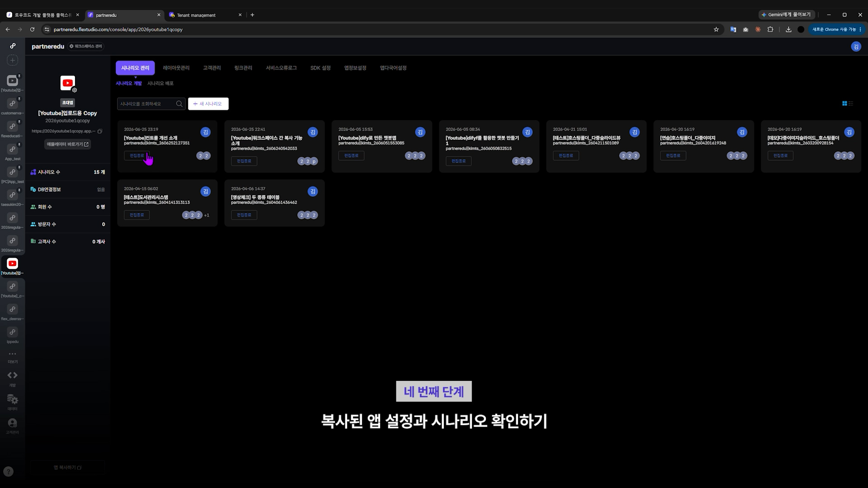Click 편집종료 on the [테스트]호스팅폴더_다중슬라이드뷰 card
Screen dimensions: 868x488
coord(566,156)
